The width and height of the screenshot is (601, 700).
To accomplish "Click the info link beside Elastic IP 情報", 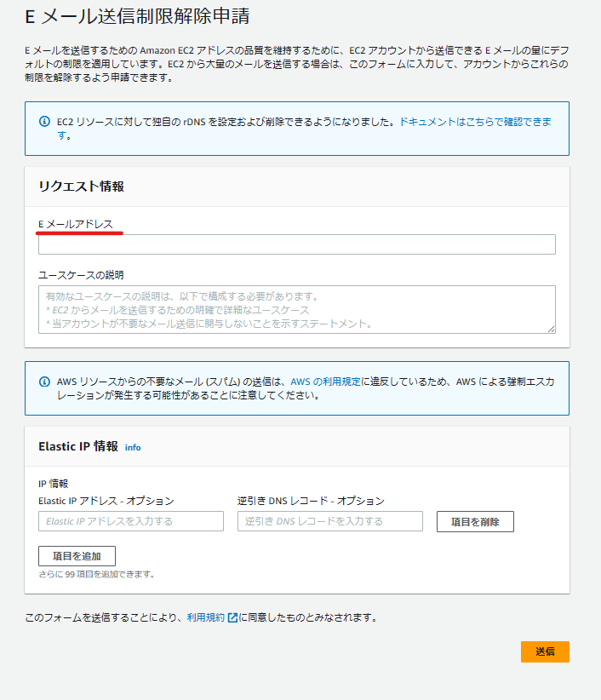I will click(133, 447).
